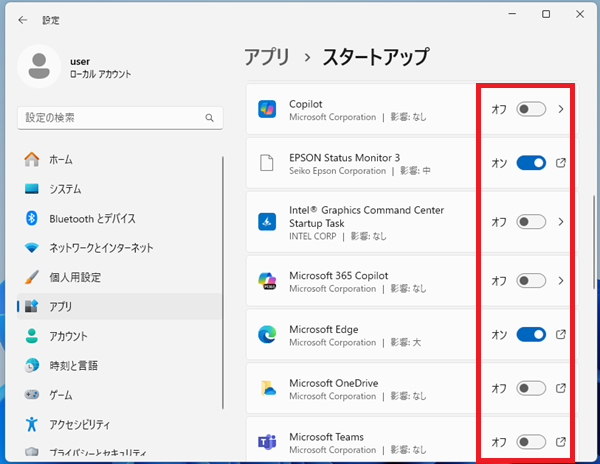This screenshot has width=600, height=464.
Task: Click INTEL CORP publisher text
Action: pyautogui.click(x=313, y=236)
